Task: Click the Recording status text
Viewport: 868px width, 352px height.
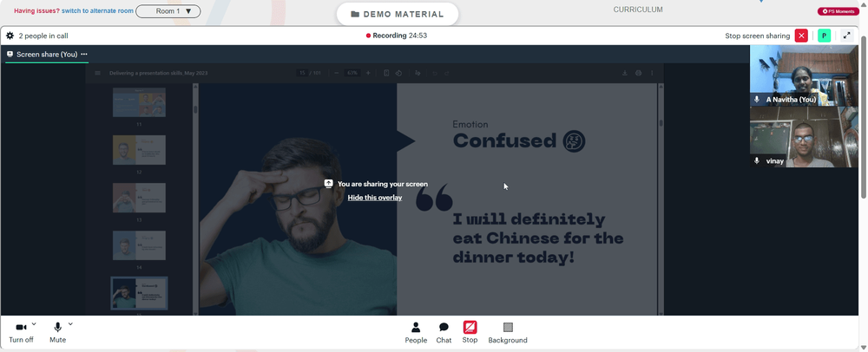Action: pos(397,36)
